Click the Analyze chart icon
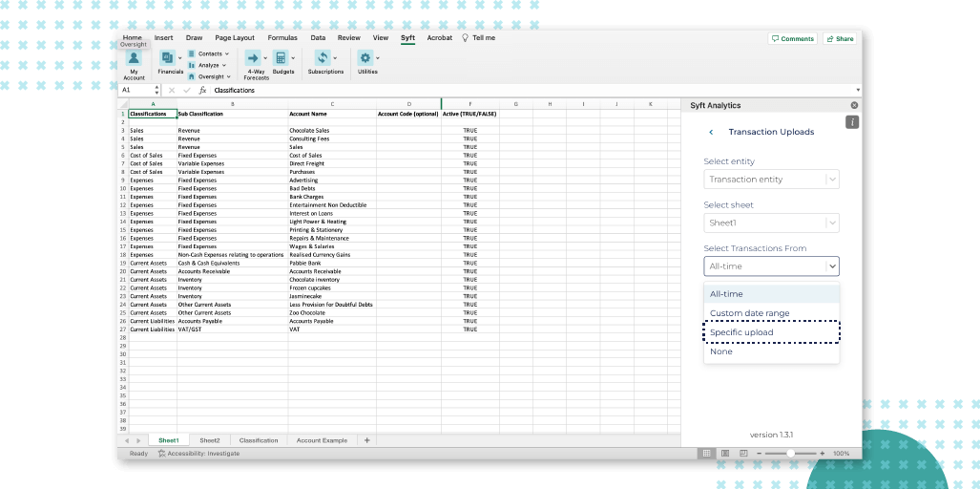The height and width of the screenshot is (489, 980). (191, 65)
